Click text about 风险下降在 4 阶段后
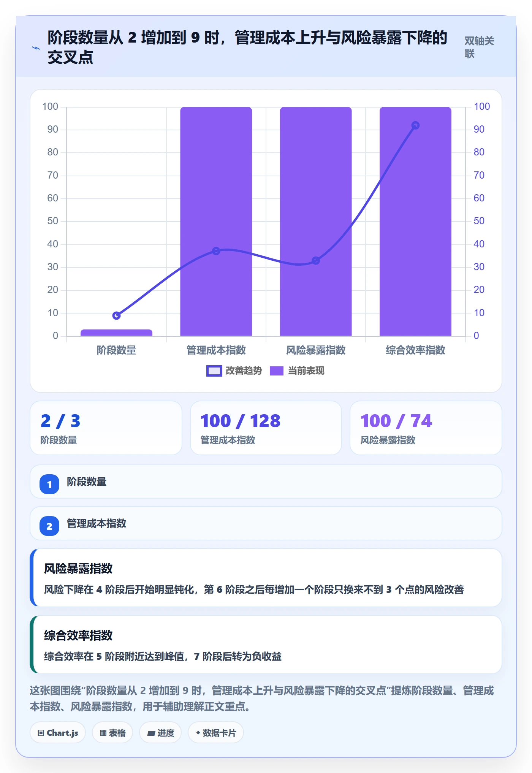532x773 pixels. point(254,589)
